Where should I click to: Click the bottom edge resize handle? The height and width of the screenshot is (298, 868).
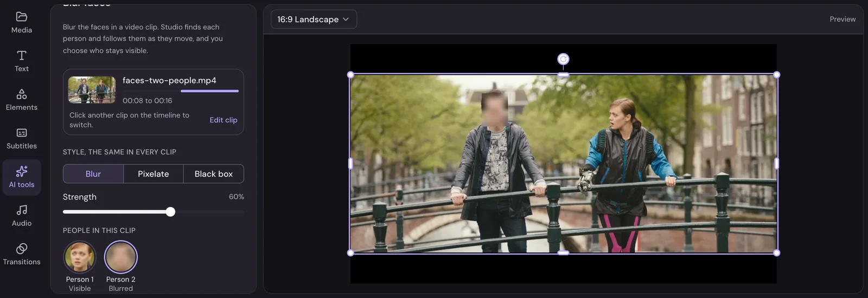click(x=563, y=253)
